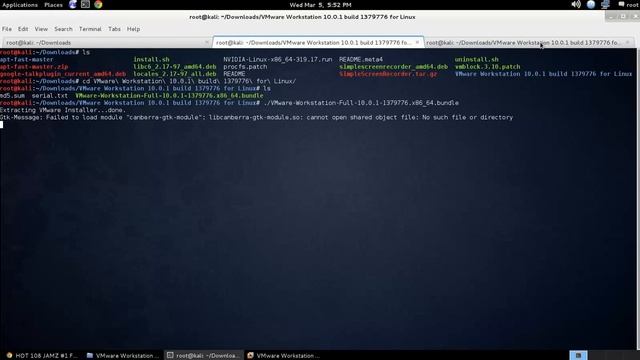This screenshot has width=640, height=360.
Task: Open the Terminal menu
Action: pyautogui.click(x=90, y=29)
